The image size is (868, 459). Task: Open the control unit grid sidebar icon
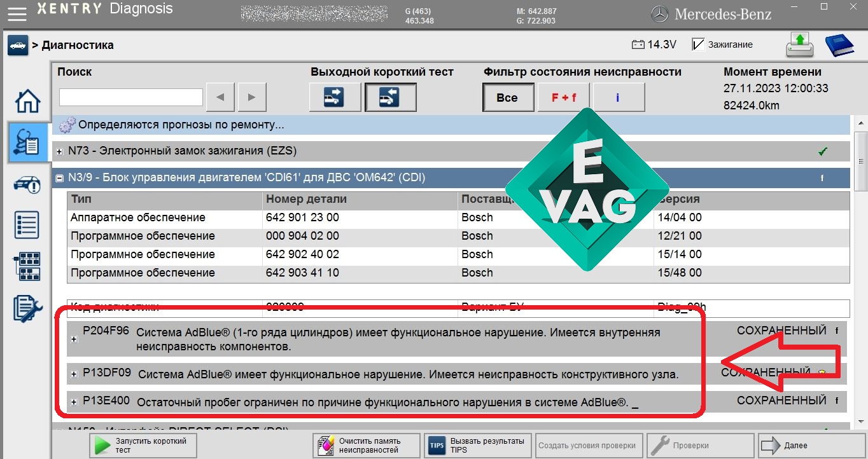27,266
